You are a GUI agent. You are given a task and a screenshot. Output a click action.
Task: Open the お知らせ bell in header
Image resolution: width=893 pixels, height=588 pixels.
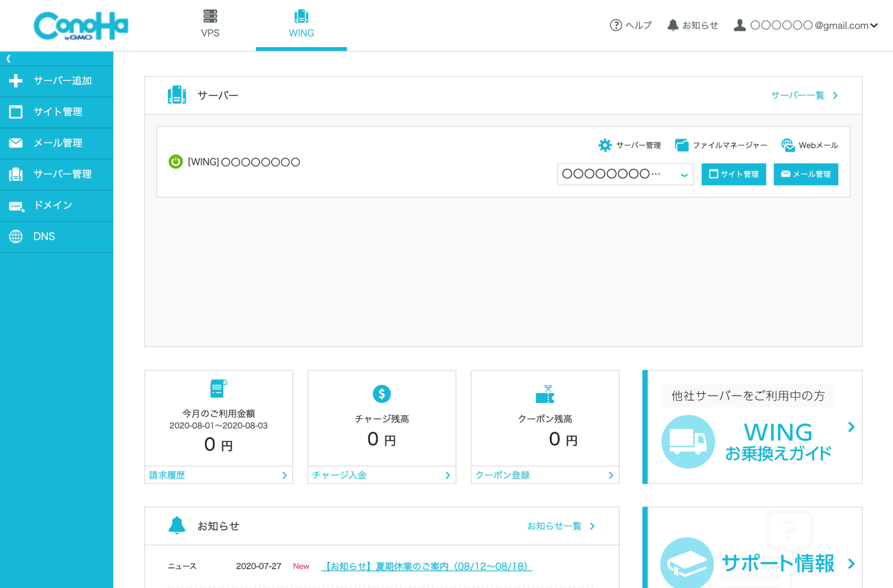pyautogui.click(x=673, y=25)
